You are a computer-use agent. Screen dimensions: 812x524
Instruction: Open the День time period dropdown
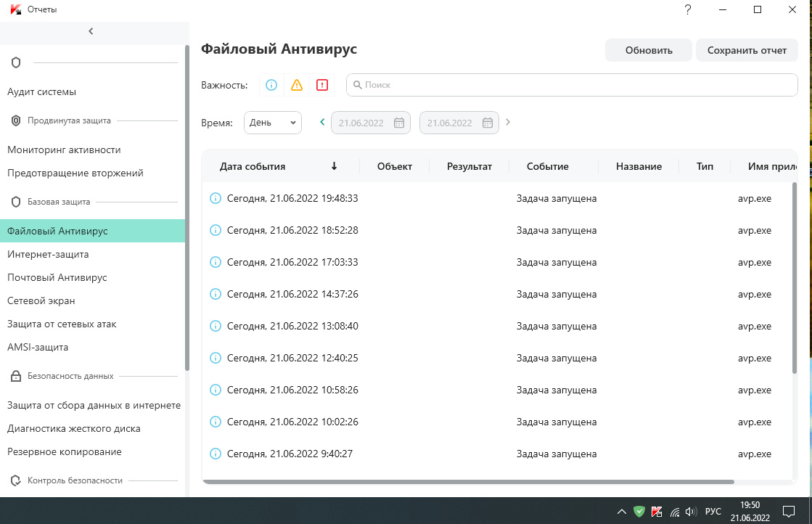tap(272, 123)
